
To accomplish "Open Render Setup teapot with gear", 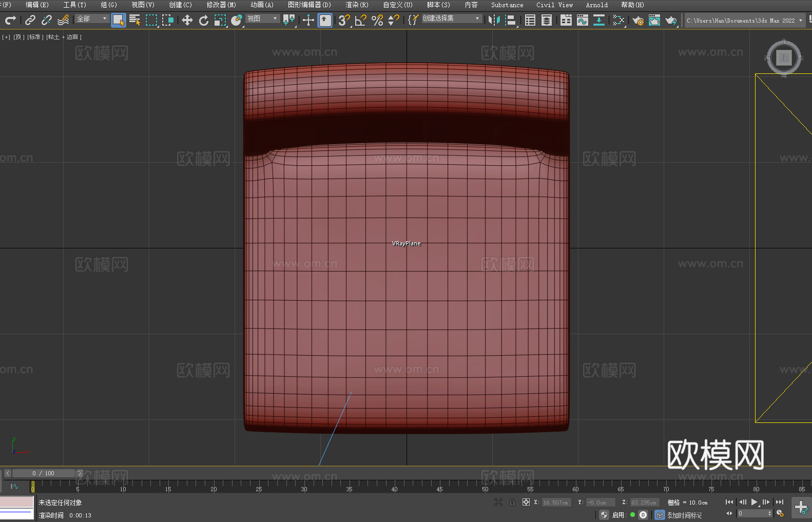I will coord(638,20).
